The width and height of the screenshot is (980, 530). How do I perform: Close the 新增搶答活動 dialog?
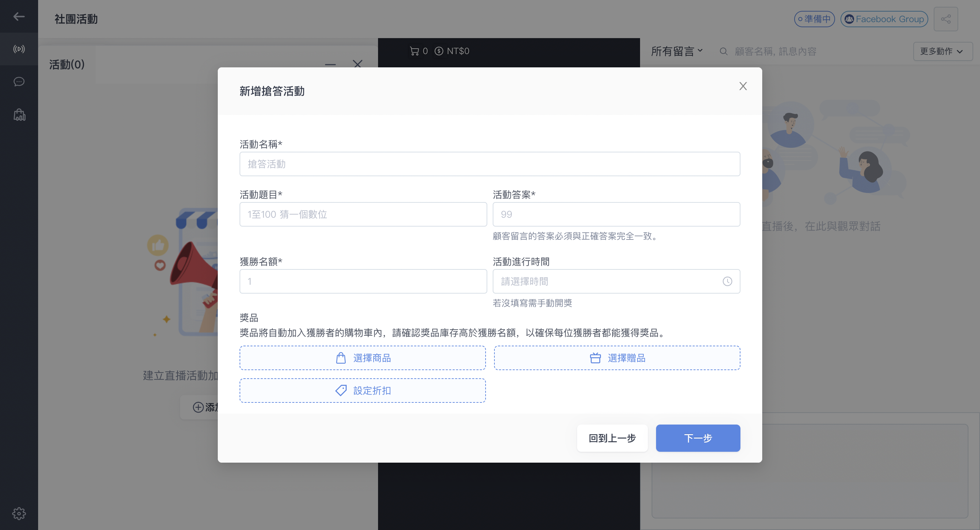click(x=743, y=86)
